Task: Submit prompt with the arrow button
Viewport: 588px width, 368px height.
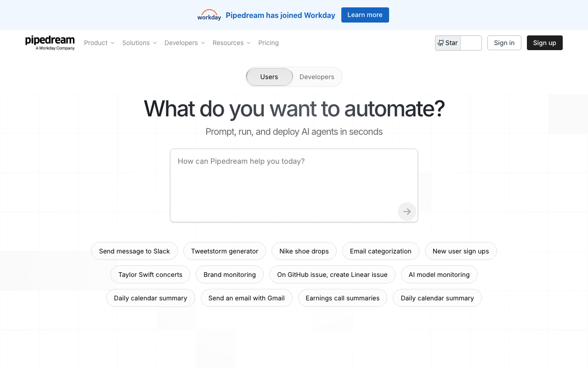Action: [x=407, y=212]
